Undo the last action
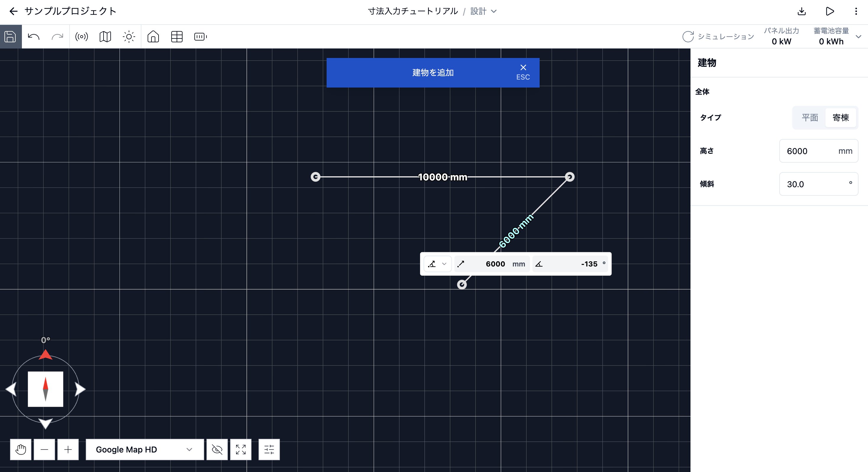The image size is (868, 472). [x=34, y=36]
